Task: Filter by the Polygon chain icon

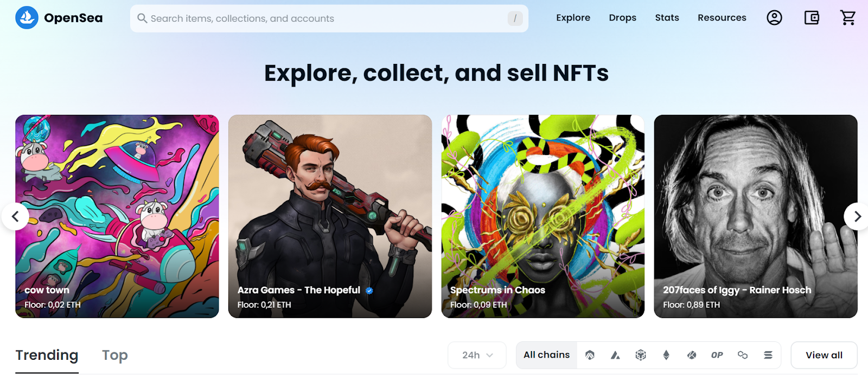Action: click(x=743, y=355)
